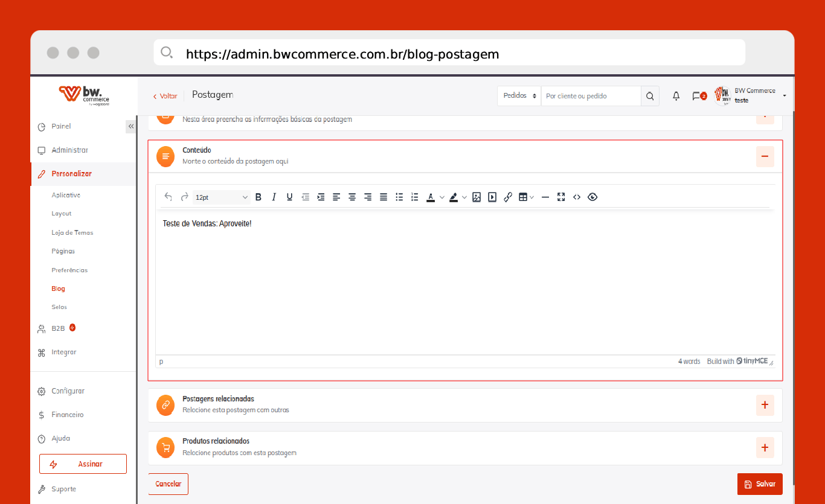825x504 pixels.
Task: Open Suporte in the sidebar
Action: 63,489
